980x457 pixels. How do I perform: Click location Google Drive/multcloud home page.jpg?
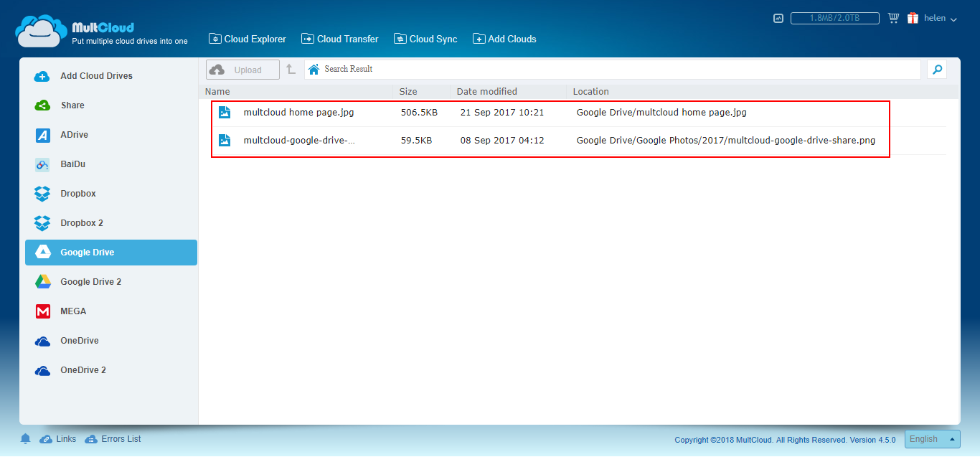pos(661,113)
